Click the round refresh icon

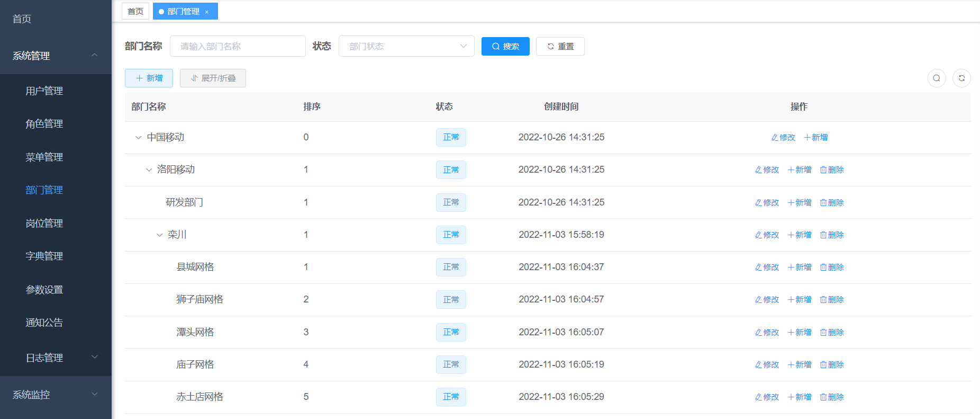(x=961, y=78)
